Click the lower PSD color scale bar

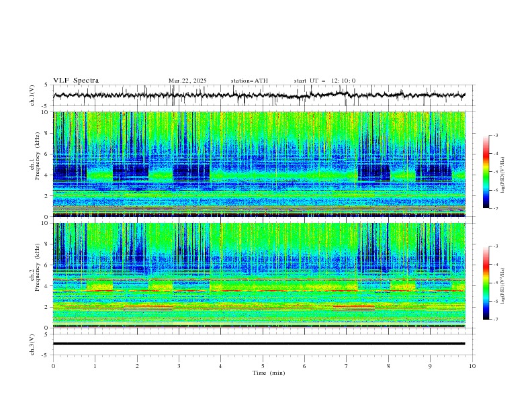[x=486, y=283]
